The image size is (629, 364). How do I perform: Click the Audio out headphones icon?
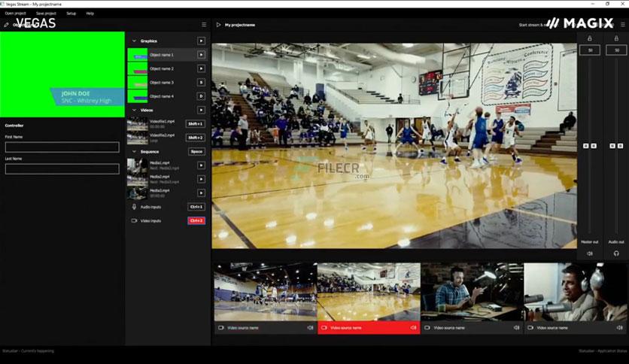pyautogui.click(x=616, y=253)
